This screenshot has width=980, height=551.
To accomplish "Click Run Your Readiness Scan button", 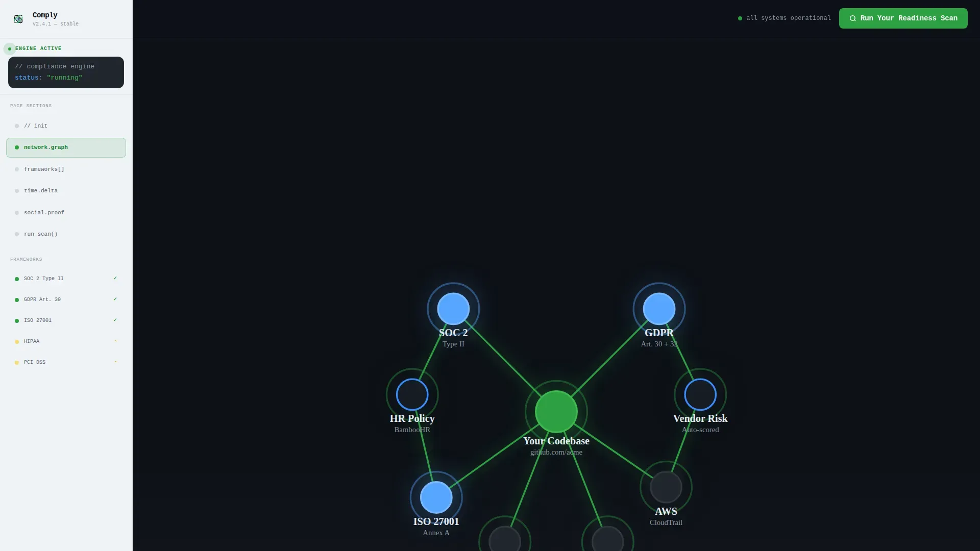I will (x=903, y=18).
